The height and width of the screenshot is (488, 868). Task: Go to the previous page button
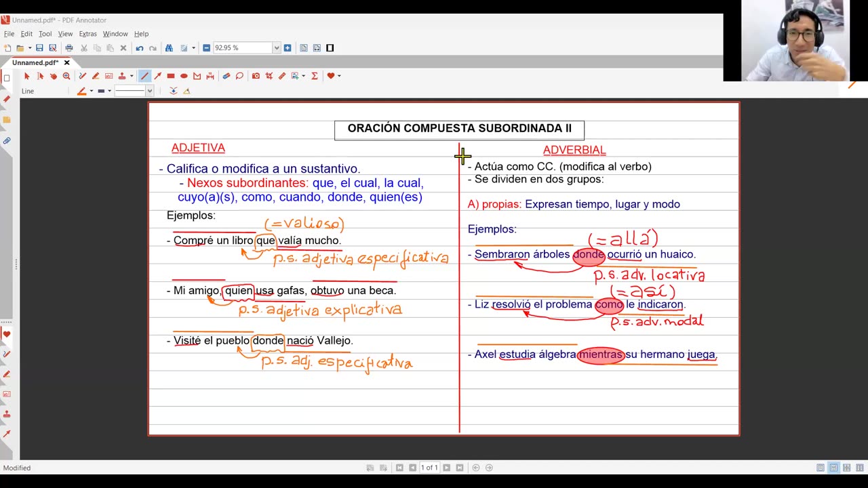(x=412, y=468)
